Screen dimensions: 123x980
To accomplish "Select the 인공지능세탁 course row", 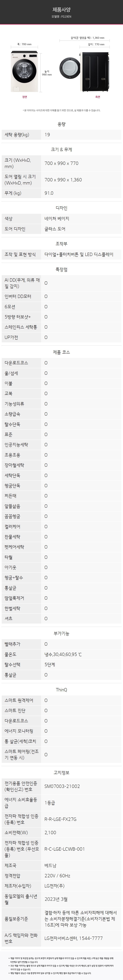I will pos(61,445).
